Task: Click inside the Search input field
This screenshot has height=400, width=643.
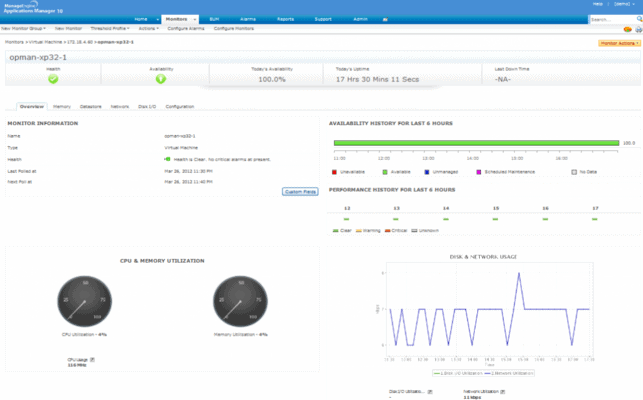Action: point(613,19)
